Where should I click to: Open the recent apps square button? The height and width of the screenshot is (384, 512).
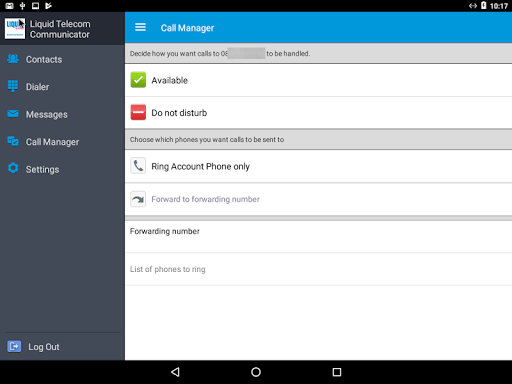(337, 372)
